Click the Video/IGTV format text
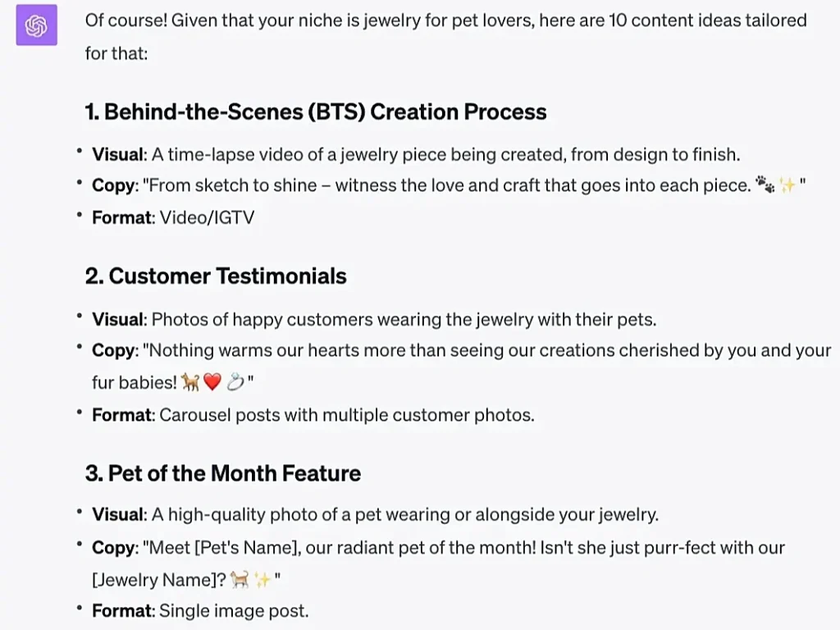Image resolution: width=840 pixels, height=630 pixels. click(x=207, y=217)
